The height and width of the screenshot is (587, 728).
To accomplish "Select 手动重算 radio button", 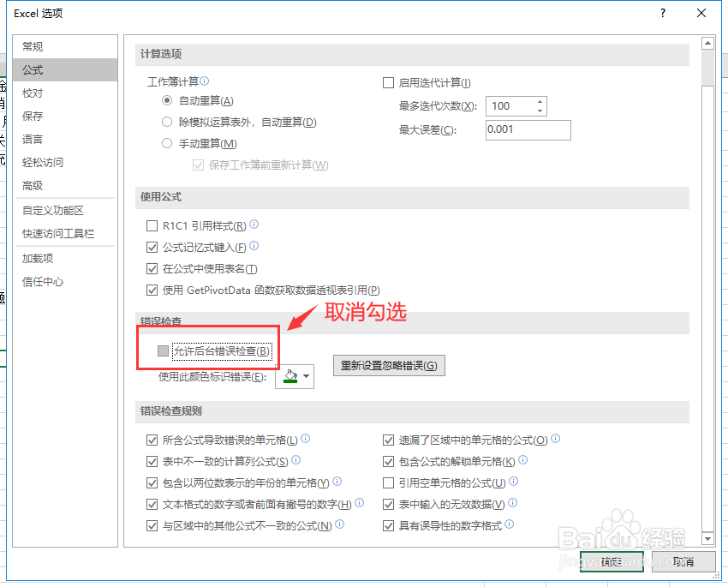I will click(x=167, y=143).
